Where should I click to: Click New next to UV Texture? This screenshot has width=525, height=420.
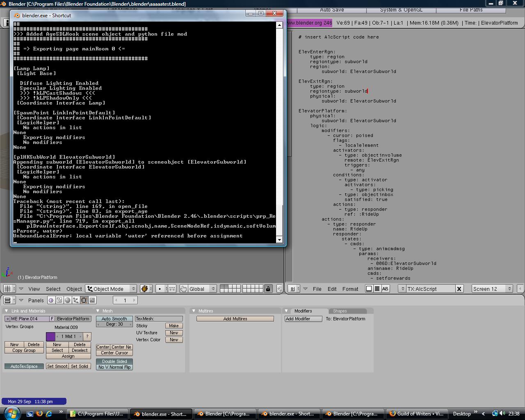click(x=174, y=333)
